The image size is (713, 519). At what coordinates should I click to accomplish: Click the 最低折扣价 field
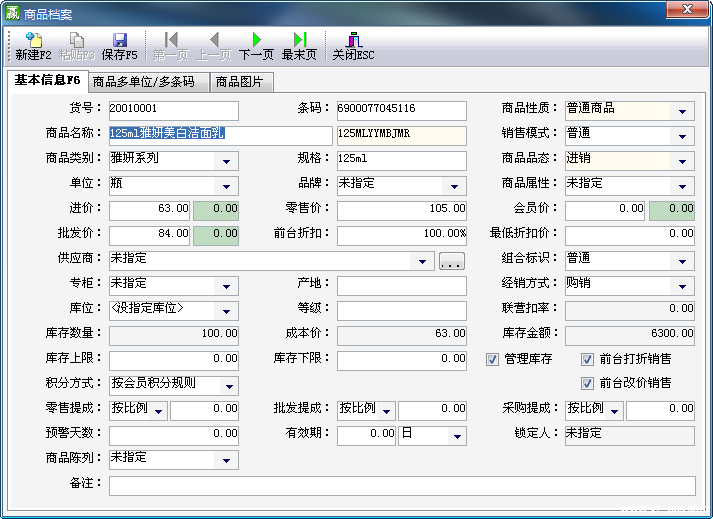(x=630, y=236)
